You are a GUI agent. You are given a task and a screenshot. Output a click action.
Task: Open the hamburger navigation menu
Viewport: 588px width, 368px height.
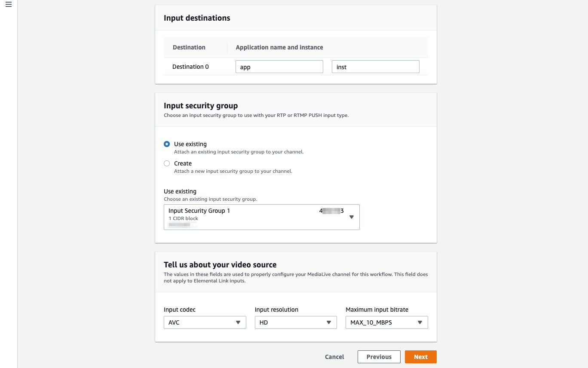9,5
